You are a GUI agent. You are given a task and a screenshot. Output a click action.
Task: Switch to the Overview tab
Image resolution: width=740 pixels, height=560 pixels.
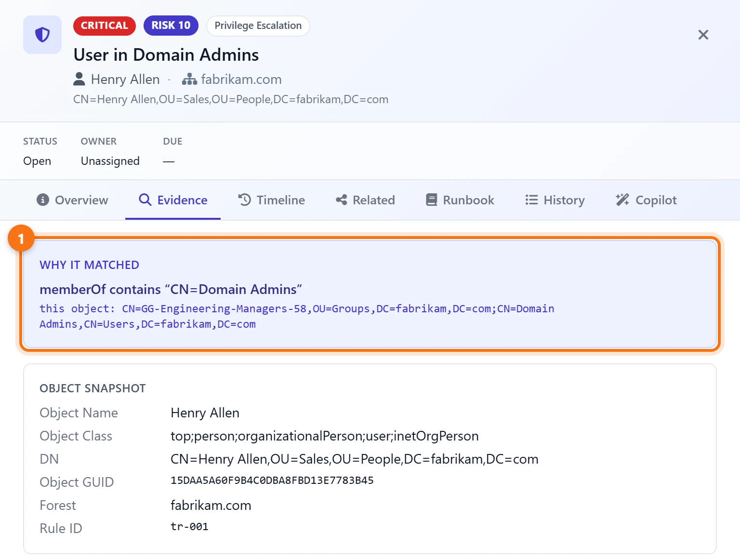[72, 200]
